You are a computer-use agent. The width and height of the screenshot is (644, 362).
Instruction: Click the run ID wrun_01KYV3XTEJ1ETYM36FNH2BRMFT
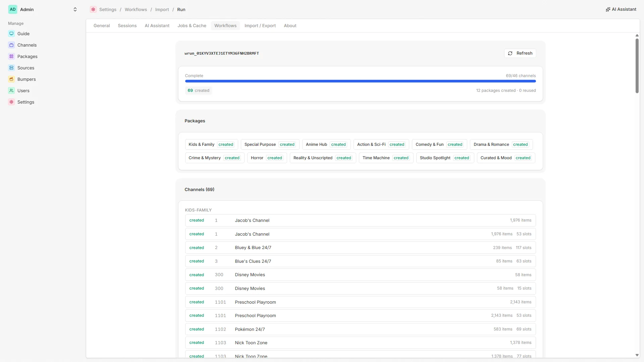[x=222, y=53]
